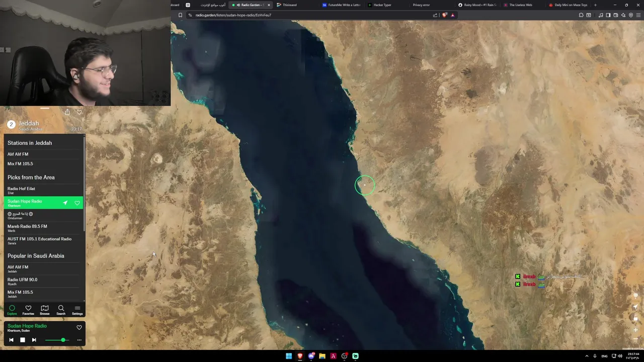Image resolution: width=644 pixels, height=362 pixels.
Task: Open Brave wallet icon
Action: 615,15
